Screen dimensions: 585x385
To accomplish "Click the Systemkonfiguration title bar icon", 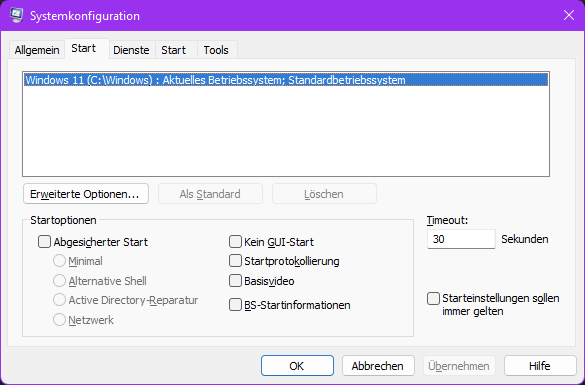I will point(16,15).
